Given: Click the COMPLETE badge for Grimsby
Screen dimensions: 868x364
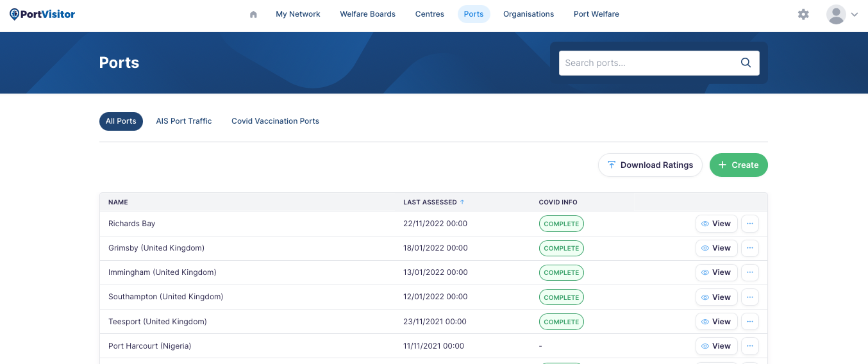Looking at the screenshot, I should tap(562, 248).
